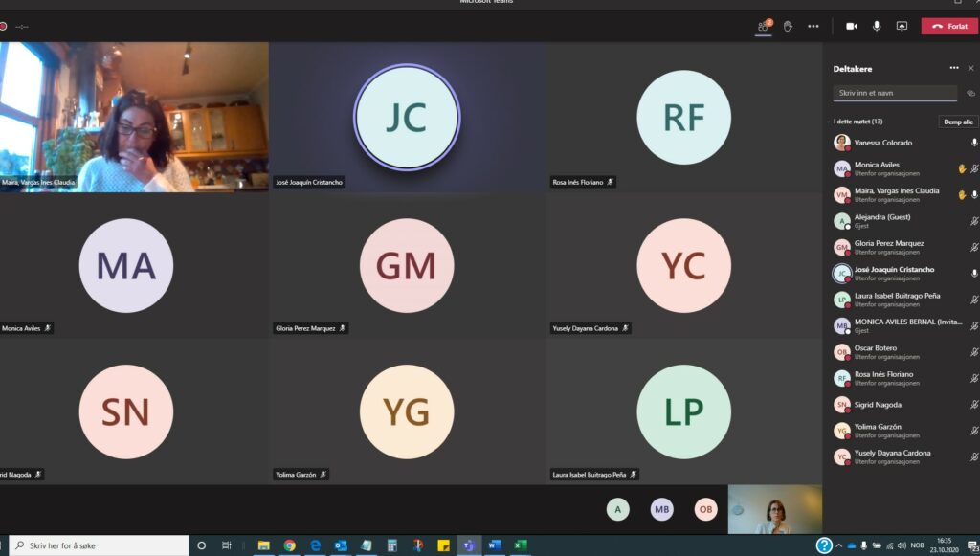This screenshot has width=980, height=556.
Task: Toggle the microphone in the meeting toolbar
Action: (876, 26)
